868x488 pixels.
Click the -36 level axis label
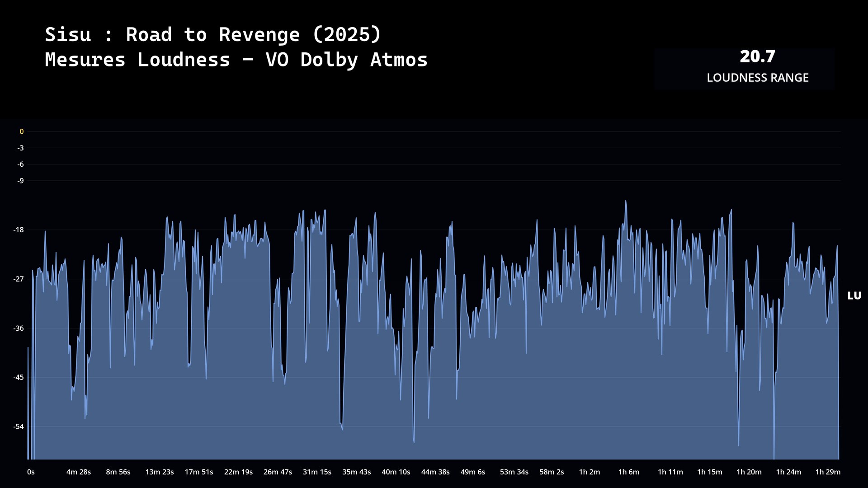coord(19,328)
